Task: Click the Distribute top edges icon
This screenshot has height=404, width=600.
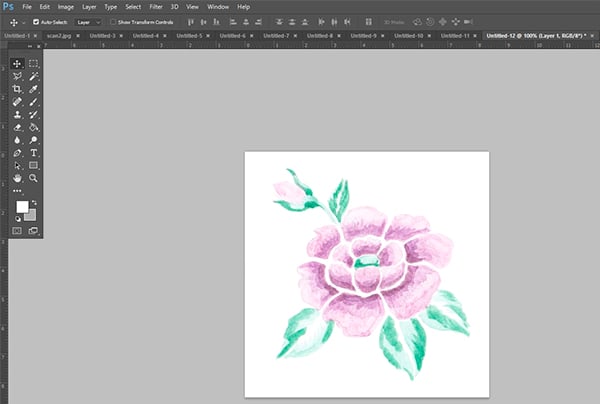Action: (279, 22)
